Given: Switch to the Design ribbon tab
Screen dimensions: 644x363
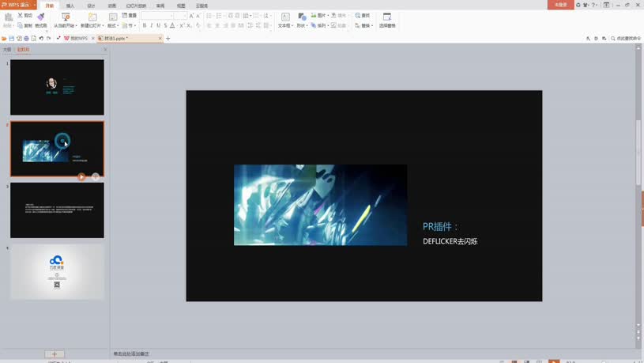Looking at the screenshot, I should pyautogui.click(x=91, y=6).
